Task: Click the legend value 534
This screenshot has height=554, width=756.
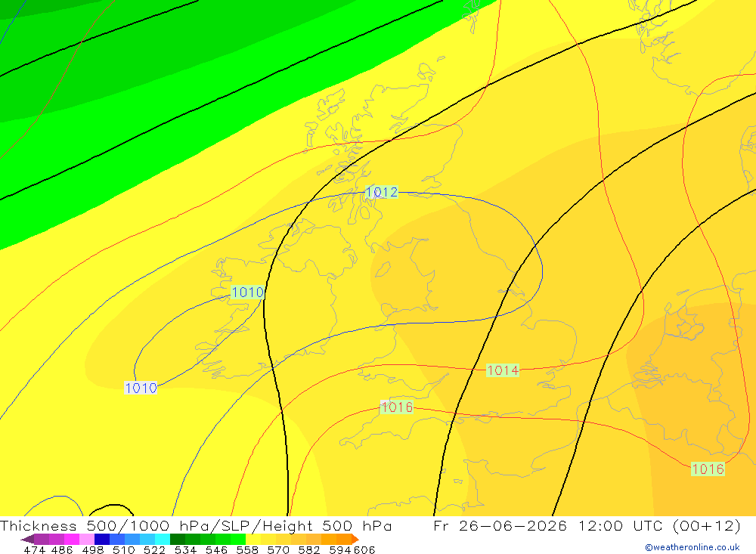Action: pyautogui.click(x=186, y=549)
